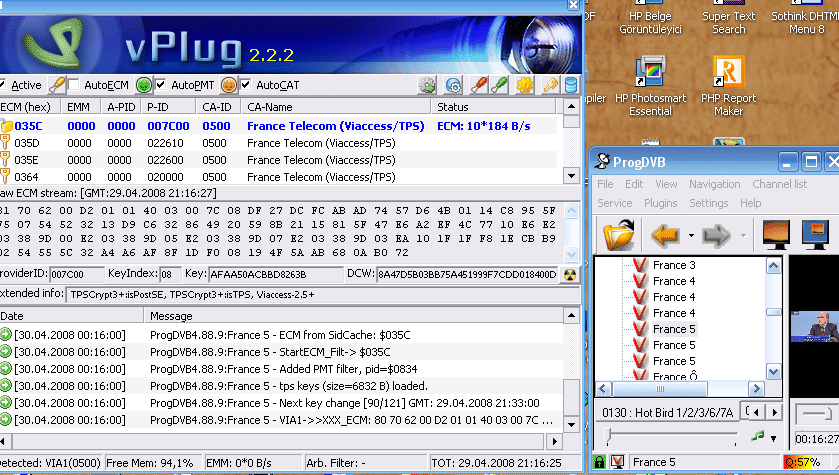The width and height of the screenshot is (839, 475).
Task: Click the yellow key icon next to Active
Action: click(x=57, y=85)
